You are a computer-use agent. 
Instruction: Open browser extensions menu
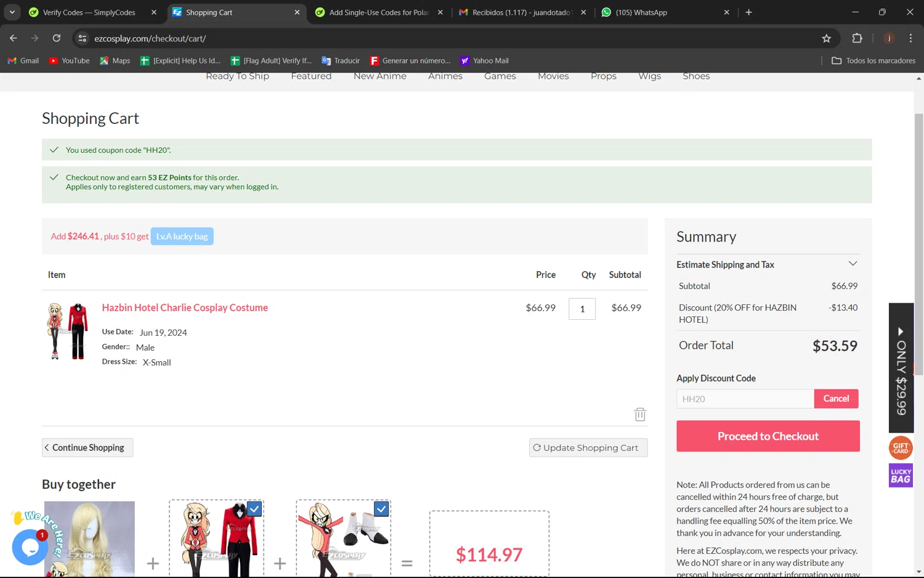click(x=857, y=38)
